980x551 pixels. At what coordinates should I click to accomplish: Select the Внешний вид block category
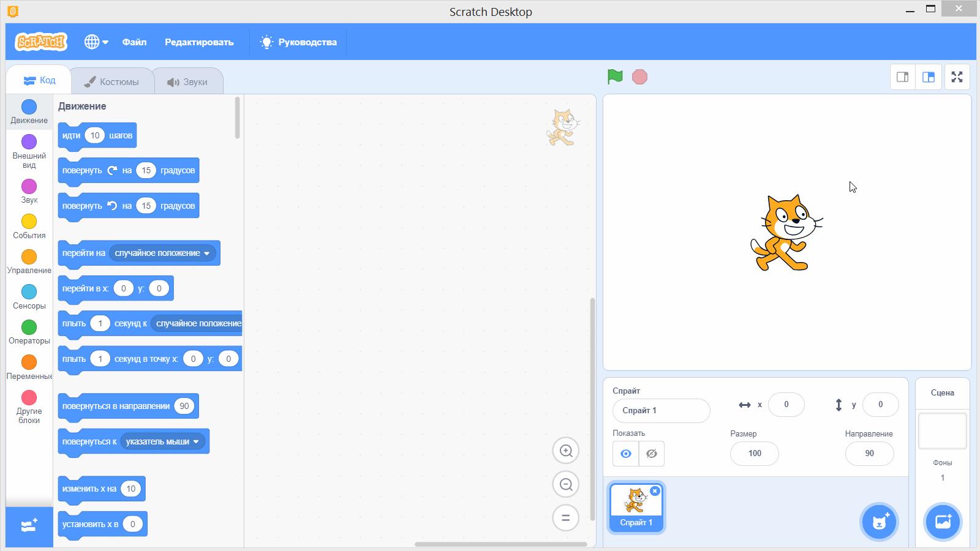pos(29,151)
